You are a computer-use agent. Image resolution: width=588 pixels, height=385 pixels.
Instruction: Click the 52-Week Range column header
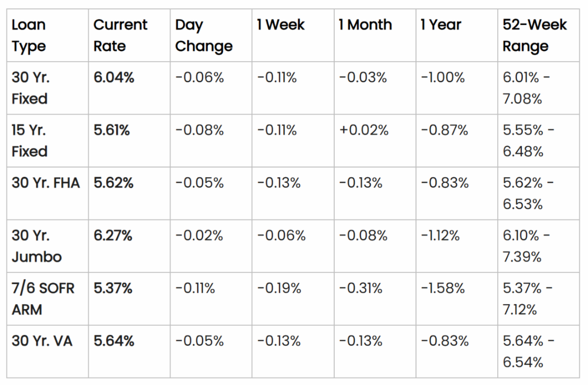(534, 35)
